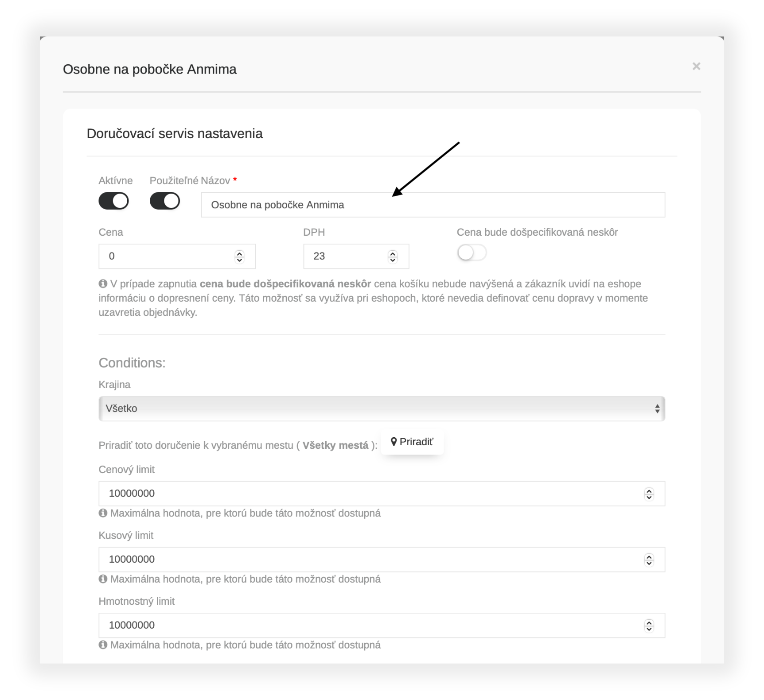Click the Cenový limit stepper arrows
764x700 pixels.
[649, 494]
